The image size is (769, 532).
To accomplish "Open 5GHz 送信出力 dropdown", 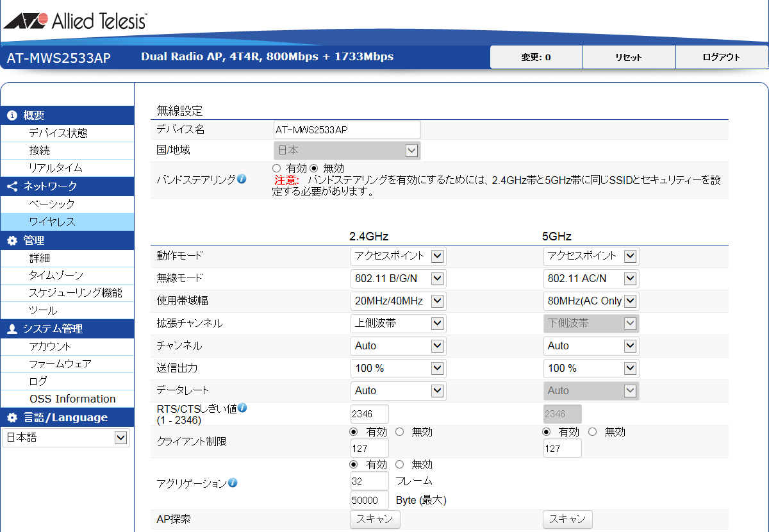I will click(591, 368).
